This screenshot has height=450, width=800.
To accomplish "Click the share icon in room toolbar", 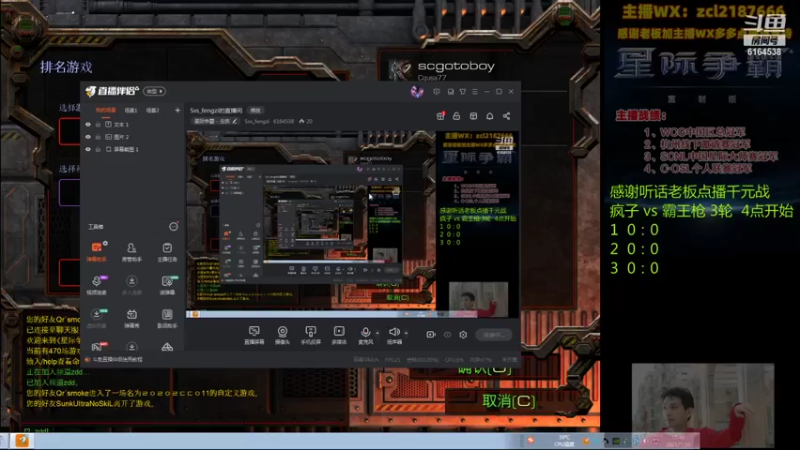I will coord(507,116).
